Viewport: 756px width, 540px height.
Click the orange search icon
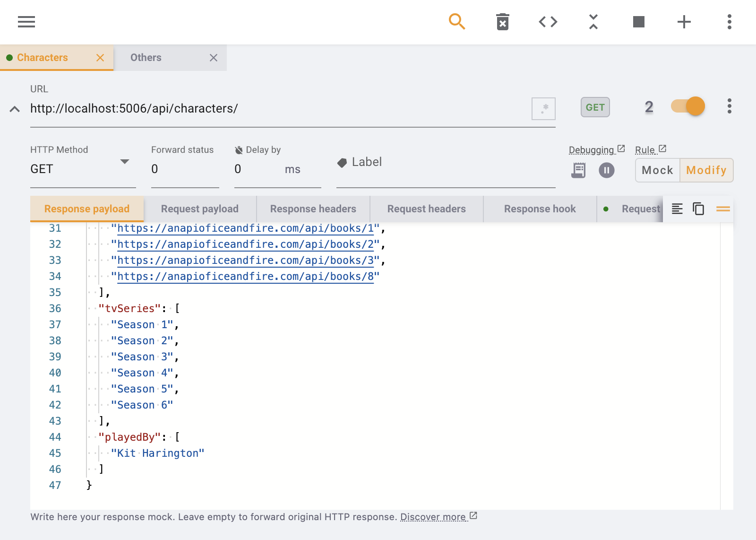tap(456, 22)
